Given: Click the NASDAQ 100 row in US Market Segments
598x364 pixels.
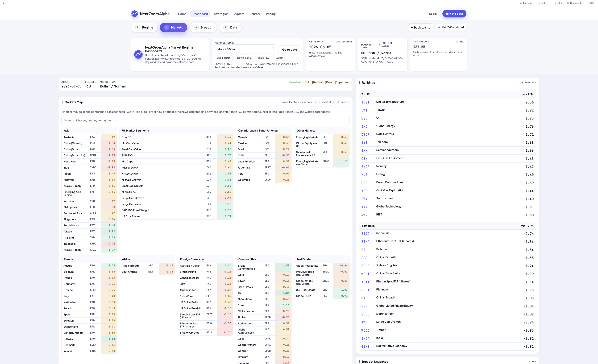Looking at the screenshot, I should pos(176,174).
